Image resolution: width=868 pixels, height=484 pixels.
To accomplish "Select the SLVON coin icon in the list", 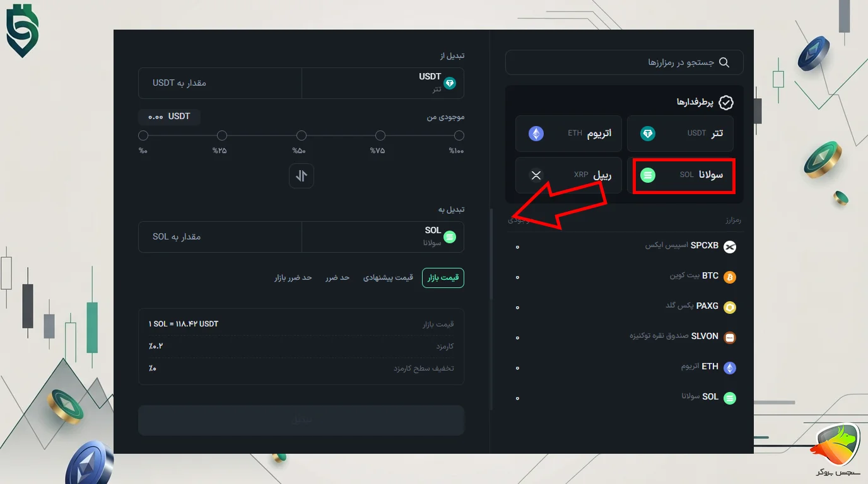I will point(730,337).
